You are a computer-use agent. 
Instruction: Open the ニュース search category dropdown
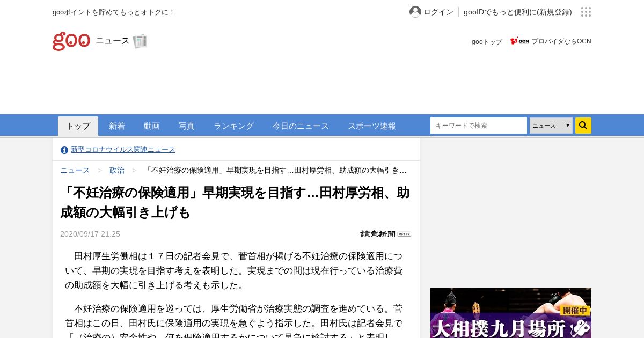tap(551, 126)
